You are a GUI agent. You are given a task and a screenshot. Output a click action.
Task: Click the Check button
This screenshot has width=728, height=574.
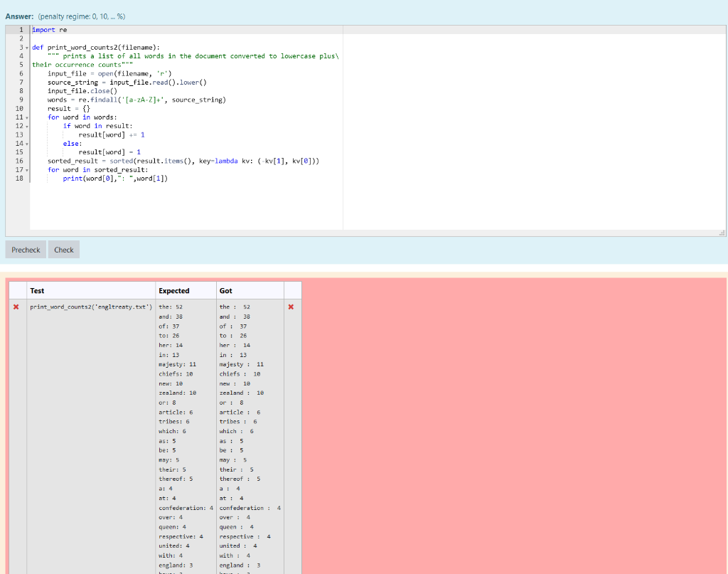63,250
